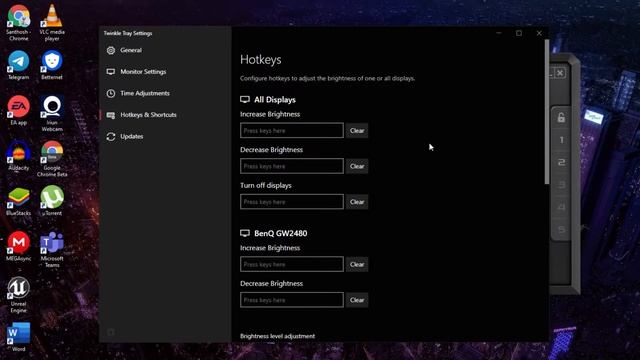640x360 pixels.
Task: Click the settings window vertical scrollbar
Action: (547, 112)
